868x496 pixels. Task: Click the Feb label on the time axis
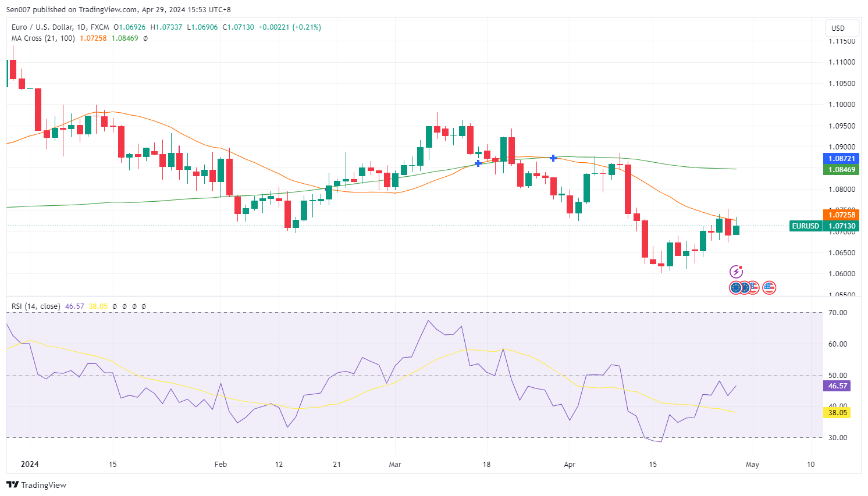(x=220, y=464)
